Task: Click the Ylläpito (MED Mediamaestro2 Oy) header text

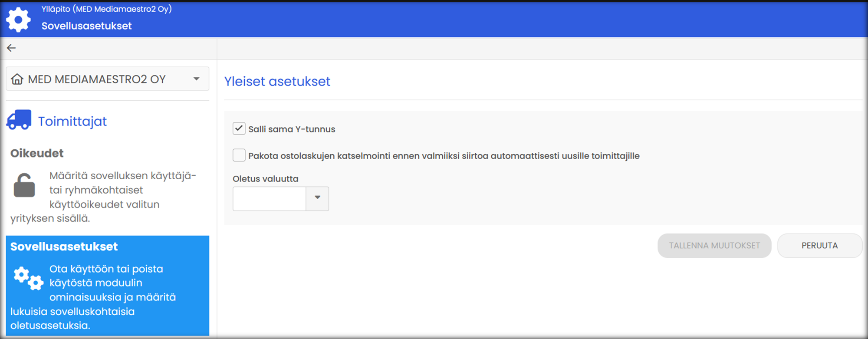Action: click(x=106, y=9)
